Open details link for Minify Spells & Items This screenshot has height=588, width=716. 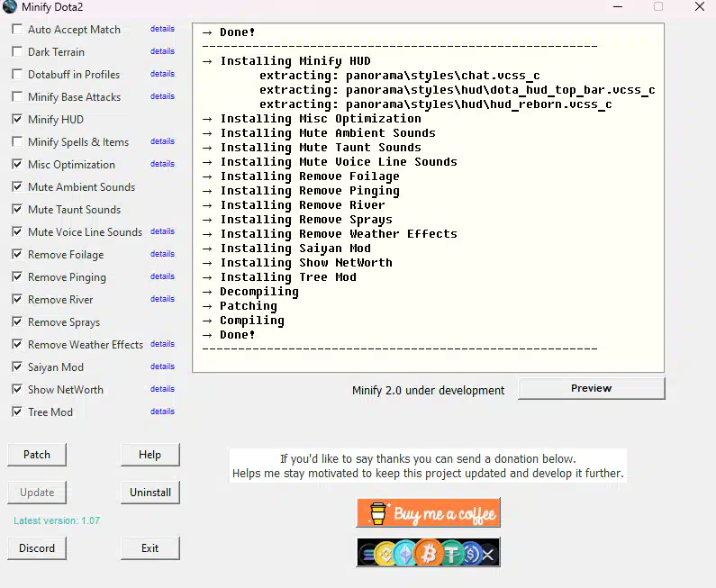(162, 141)
